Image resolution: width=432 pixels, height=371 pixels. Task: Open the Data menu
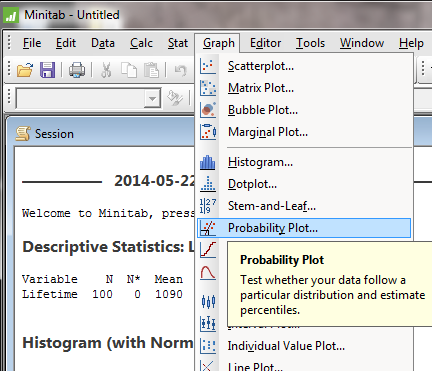click(x=103, y=43)
